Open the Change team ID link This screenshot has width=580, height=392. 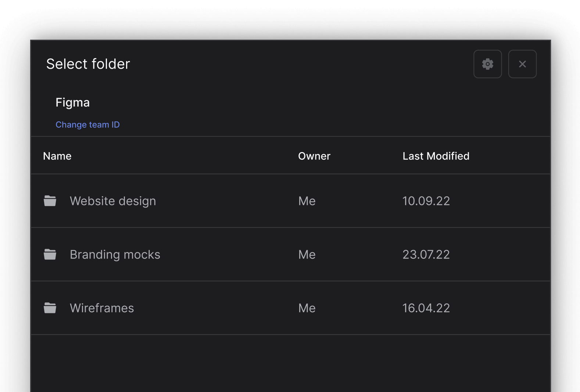tap(87, 125)
